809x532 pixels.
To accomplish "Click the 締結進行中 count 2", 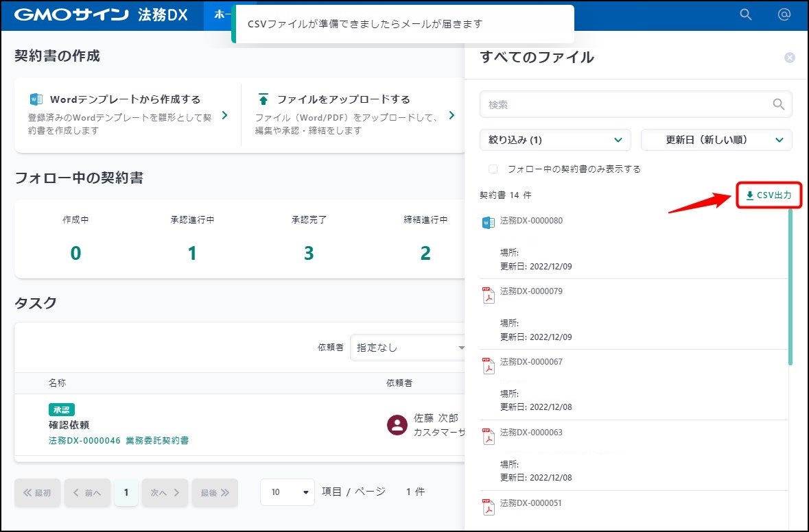I will (x=425, y=253).
